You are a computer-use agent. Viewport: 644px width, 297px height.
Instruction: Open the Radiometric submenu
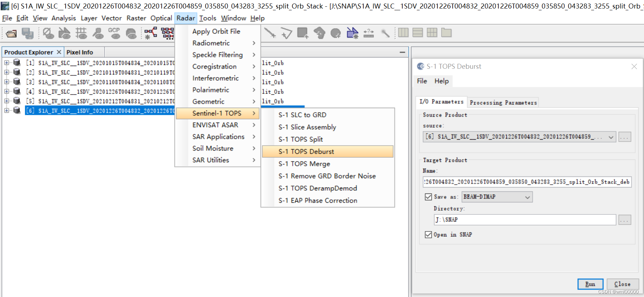[218, 43]
